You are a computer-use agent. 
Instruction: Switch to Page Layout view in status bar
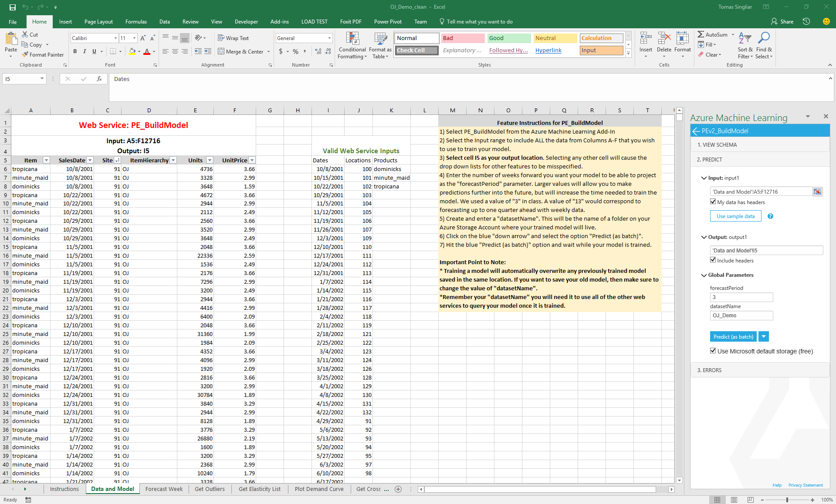pos(734,500)
